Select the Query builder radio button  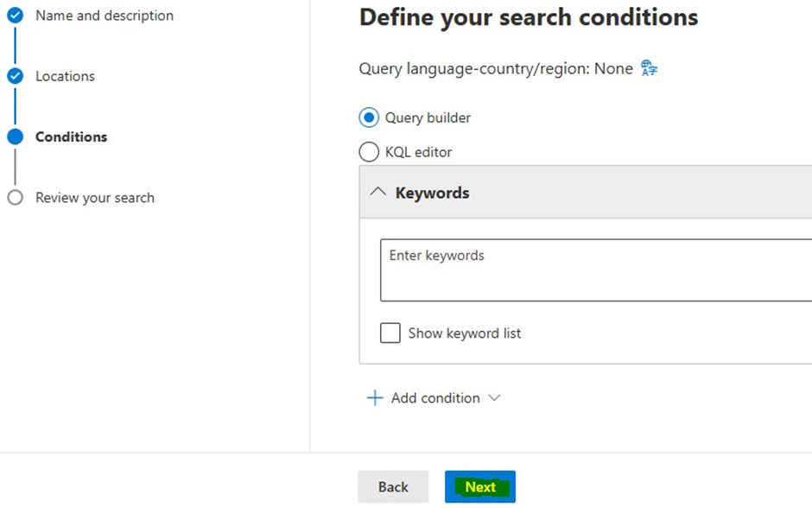pyautogui.click(x=369, y=117)
